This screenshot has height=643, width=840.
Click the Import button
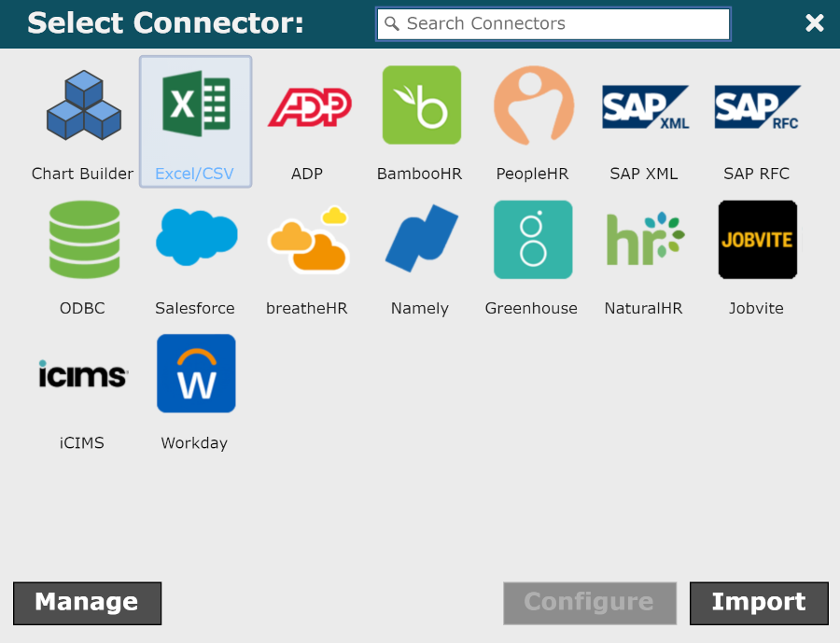point(759,603)
